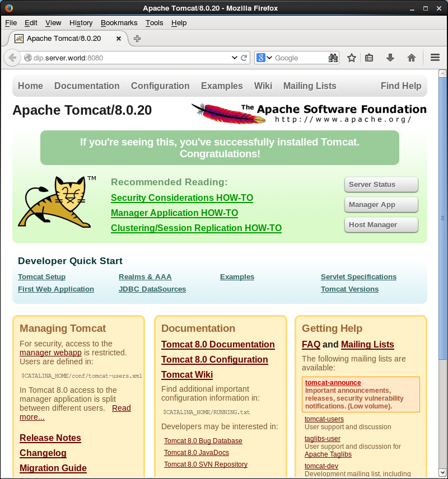
Task: Open Manager Application HOW-TO link
Action: tap(174, 213)
